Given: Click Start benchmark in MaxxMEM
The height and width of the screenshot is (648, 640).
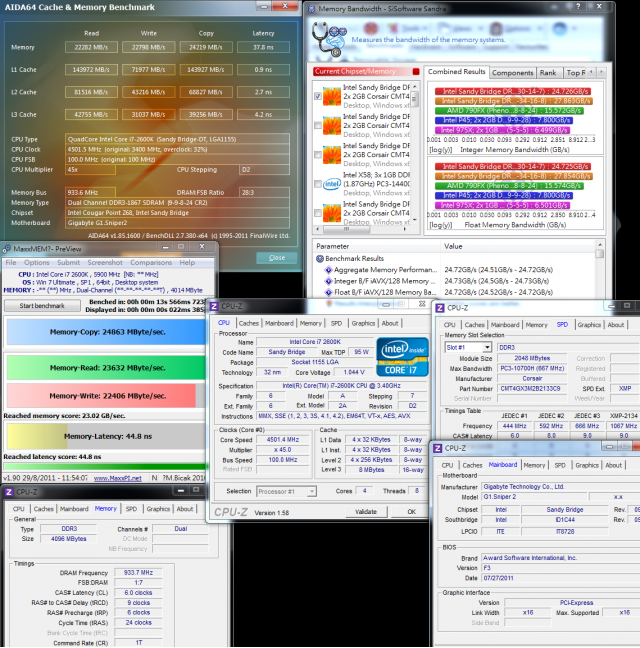Looking at the screenshot, I should coord(42,306).
